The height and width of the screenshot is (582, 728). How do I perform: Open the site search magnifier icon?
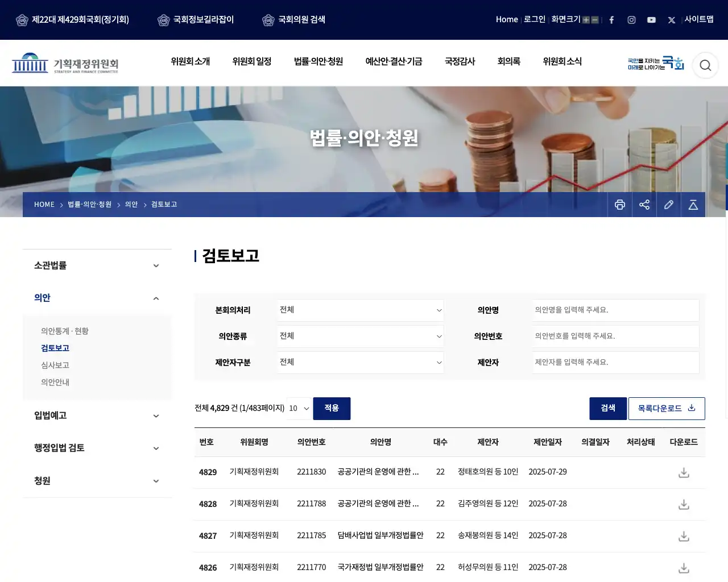click(705, 65)
